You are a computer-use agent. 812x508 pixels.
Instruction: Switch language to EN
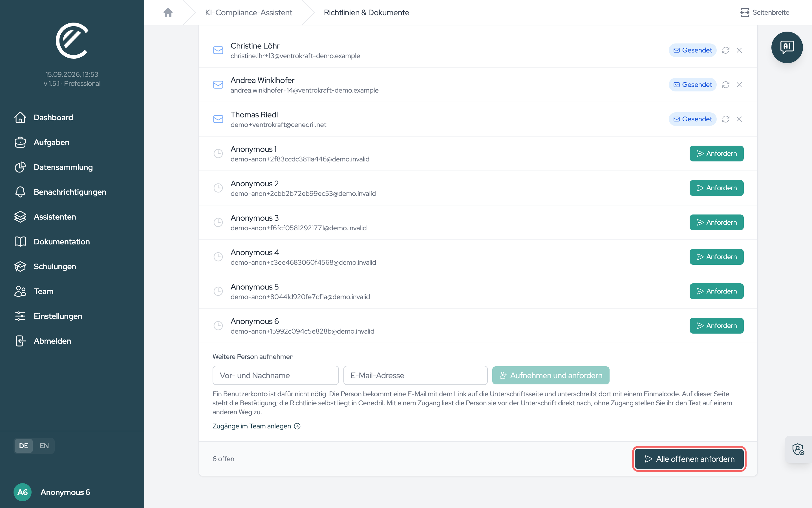(44, 446)
